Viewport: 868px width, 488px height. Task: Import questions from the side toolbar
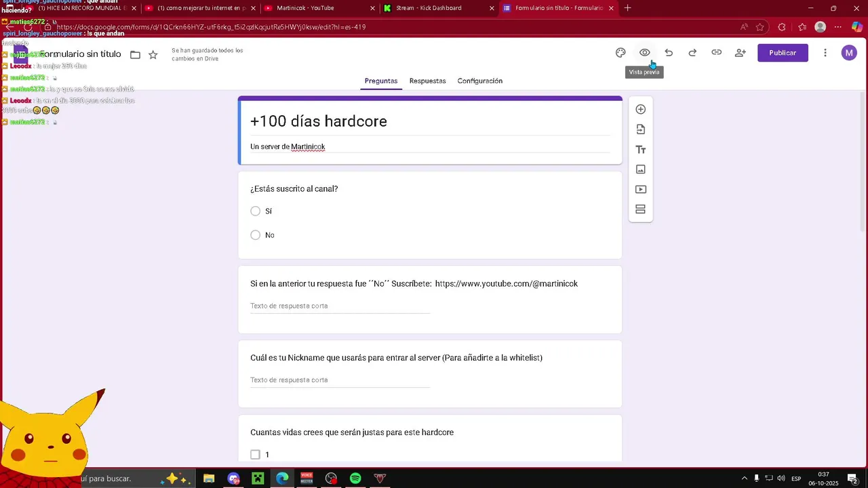[641, 129]
